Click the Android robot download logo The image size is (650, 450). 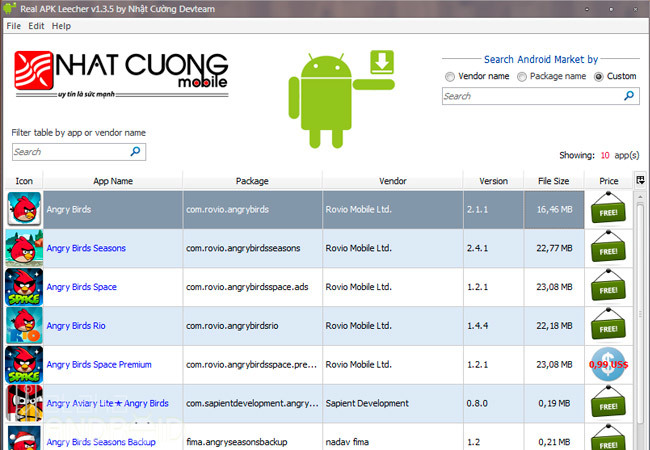pyautogui.click(x=341, y=99)
